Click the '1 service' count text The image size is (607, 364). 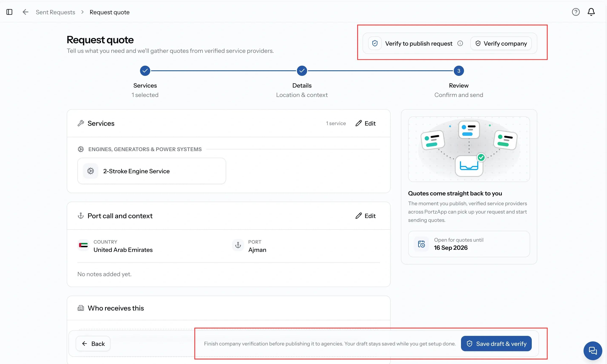pos(336,123)
